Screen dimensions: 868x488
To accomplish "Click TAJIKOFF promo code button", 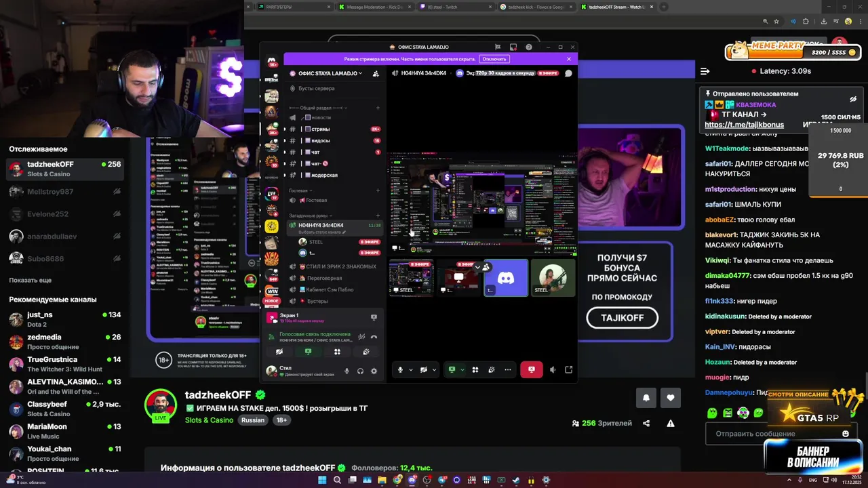I will pyautogui.click(x=622, y=318).
